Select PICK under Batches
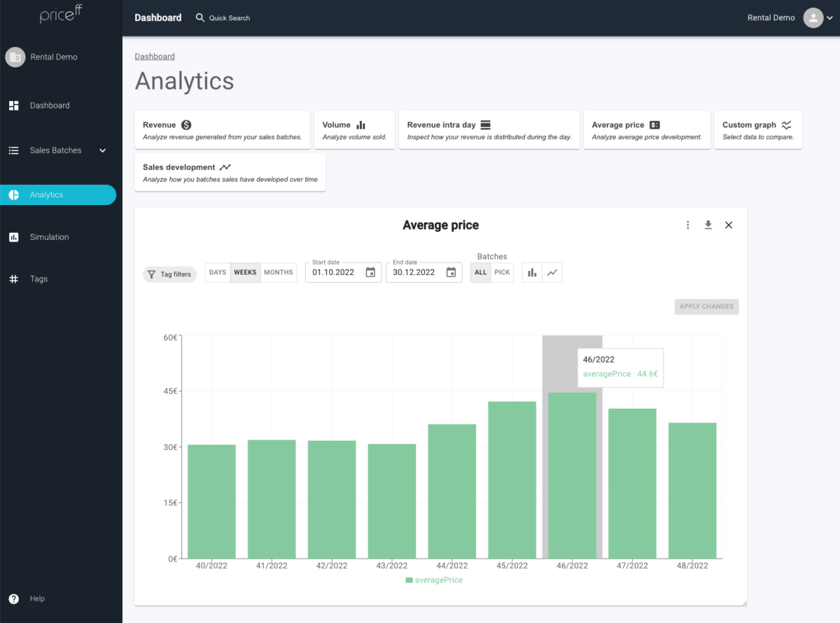This screenshot has width=840, height=623. pyautogui.click(x=501, y=272)
